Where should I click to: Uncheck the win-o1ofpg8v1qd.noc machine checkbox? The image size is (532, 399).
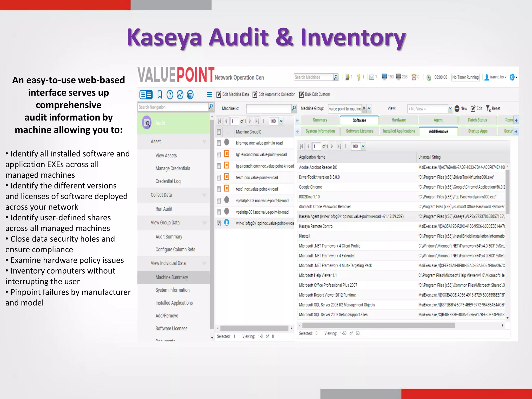pos(219,223)
